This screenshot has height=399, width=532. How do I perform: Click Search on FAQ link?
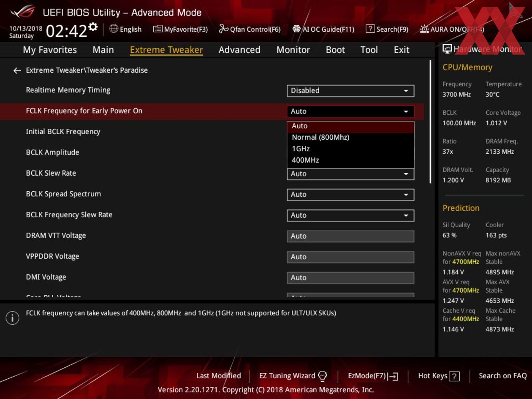click(503, 376)
